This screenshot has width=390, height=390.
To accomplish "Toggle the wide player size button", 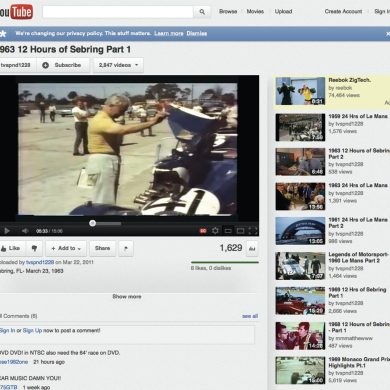I will (228, 231).
